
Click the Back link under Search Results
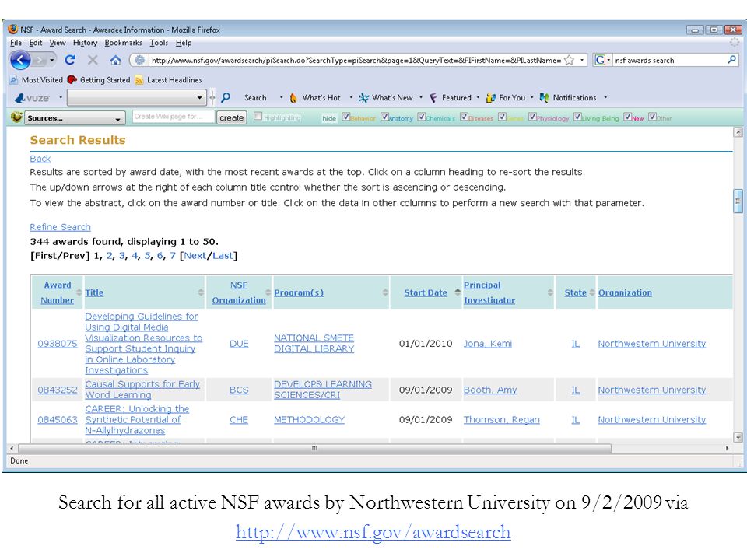click(40, 159)
